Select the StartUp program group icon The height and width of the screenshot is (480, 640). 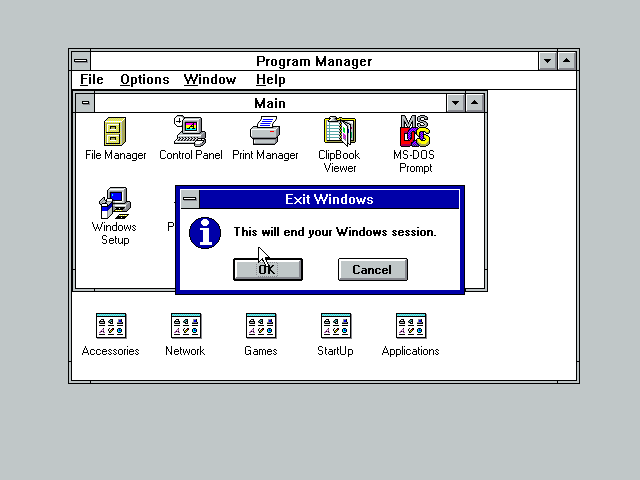point(336,326)
